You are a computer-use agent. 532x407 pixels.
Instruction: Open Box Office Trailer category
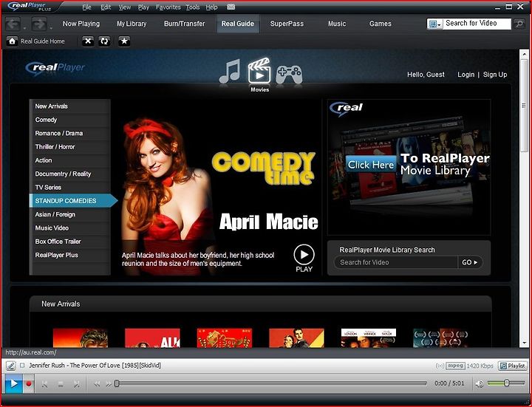(70, 242)
